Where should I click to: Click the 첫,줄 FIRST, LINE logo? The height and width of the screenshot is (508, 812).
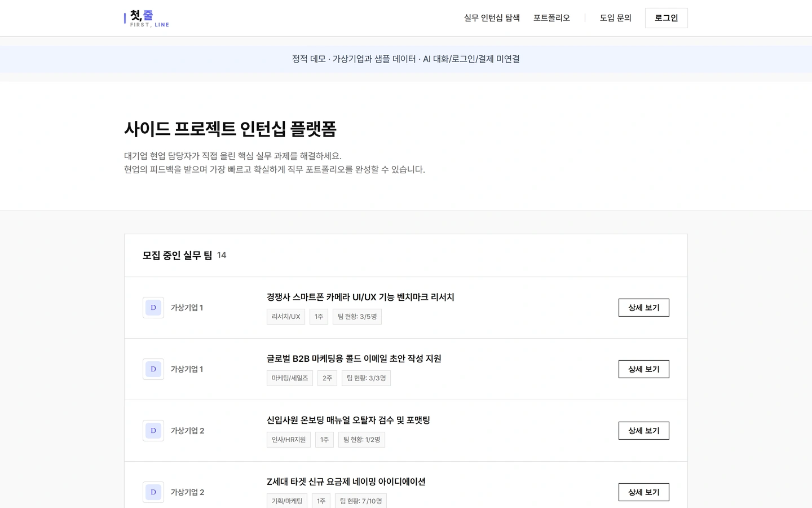(147, 18)
